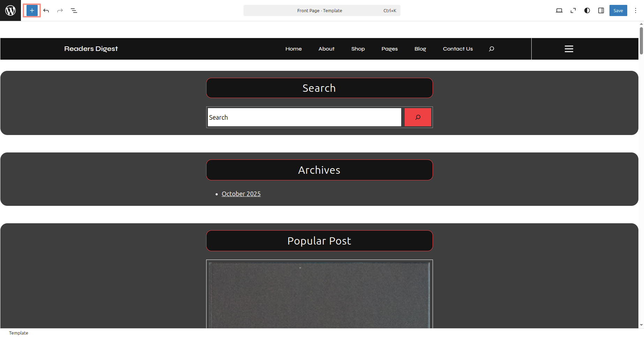Open the Document Overview list view
This screenshot has width=644, height=337.
(x=74, y=10)
